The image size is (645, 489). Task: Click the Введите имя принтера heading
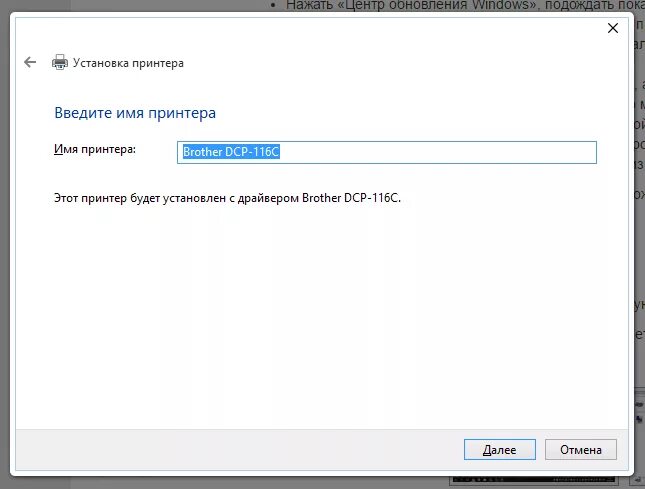[x=135, y=113]
